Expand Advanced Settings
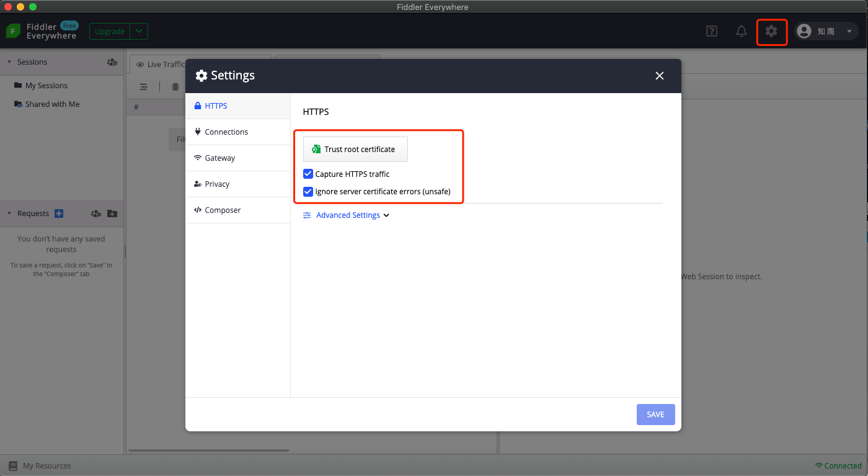Viewport: 868px width, 476px height. 347,215
